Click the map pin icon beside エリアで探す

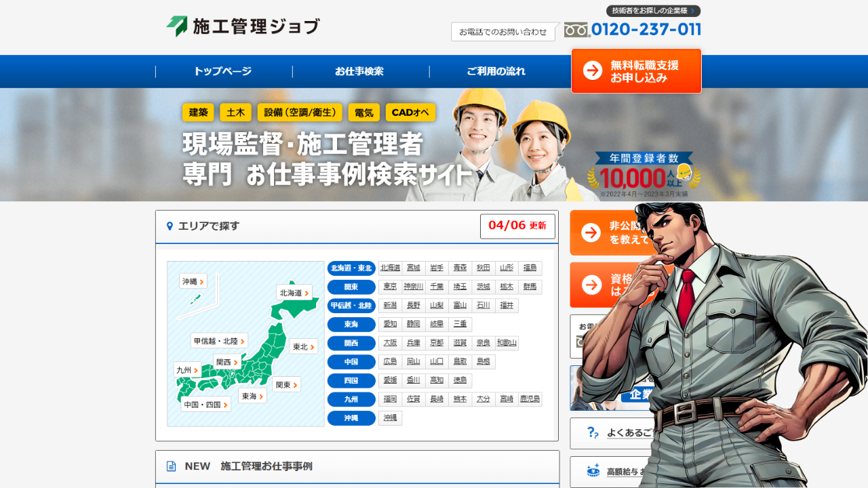coord(170,226)
